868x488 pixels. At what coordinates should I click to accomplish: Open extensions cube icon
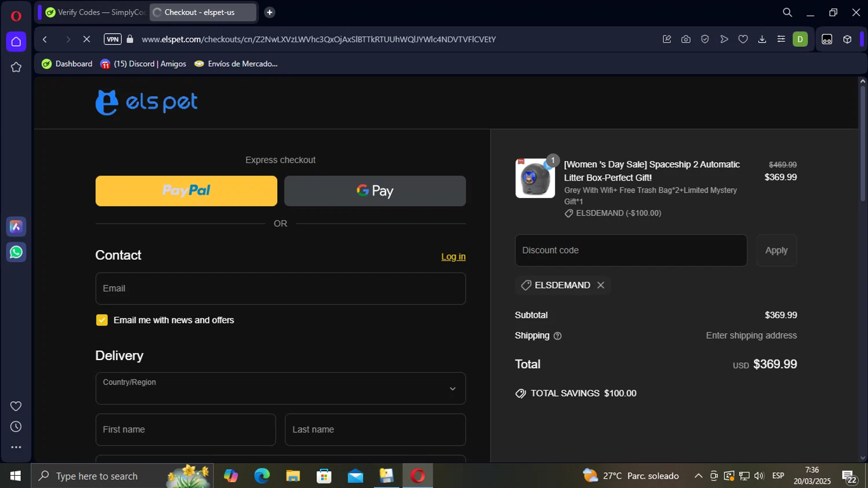[847, 39]
